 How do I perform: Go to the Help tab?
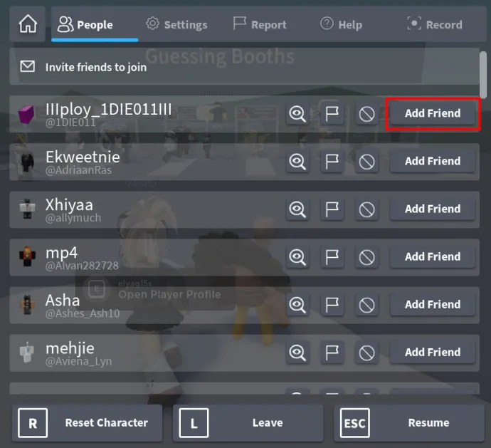(x=341, y=24)
